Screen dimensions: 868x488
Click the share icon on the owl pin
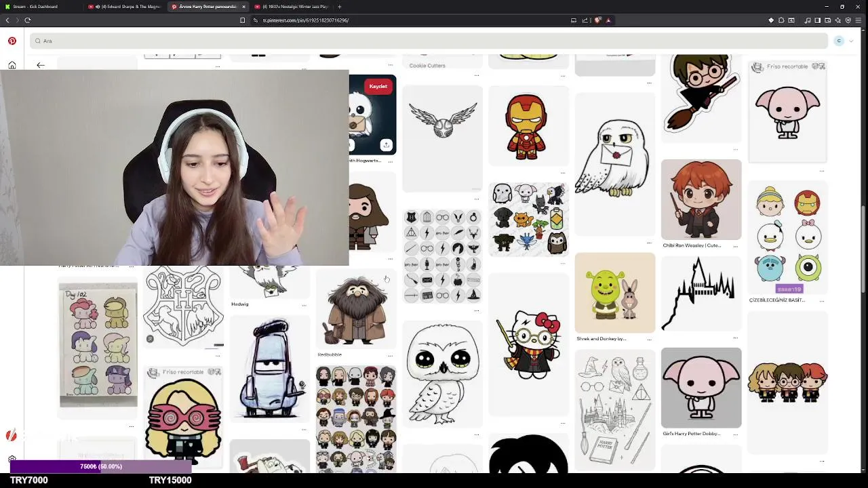[386, 145]
